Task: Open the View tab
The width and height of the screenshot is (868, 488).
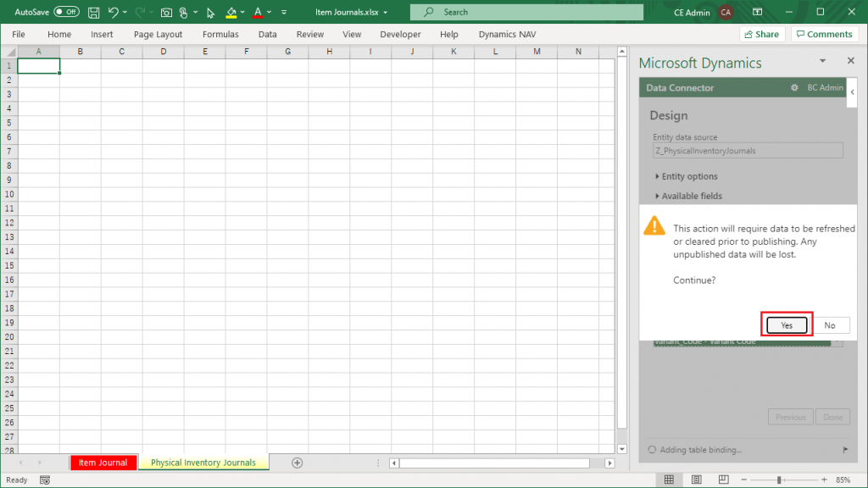Action: [x=352, y=34]
